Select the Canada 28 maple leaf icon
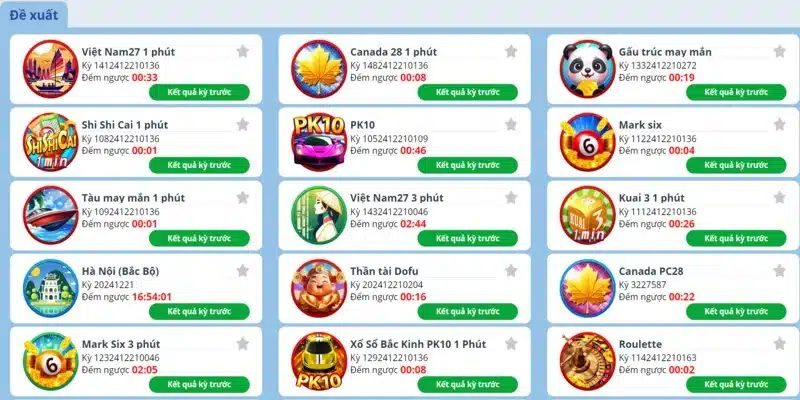 (319, 69)
